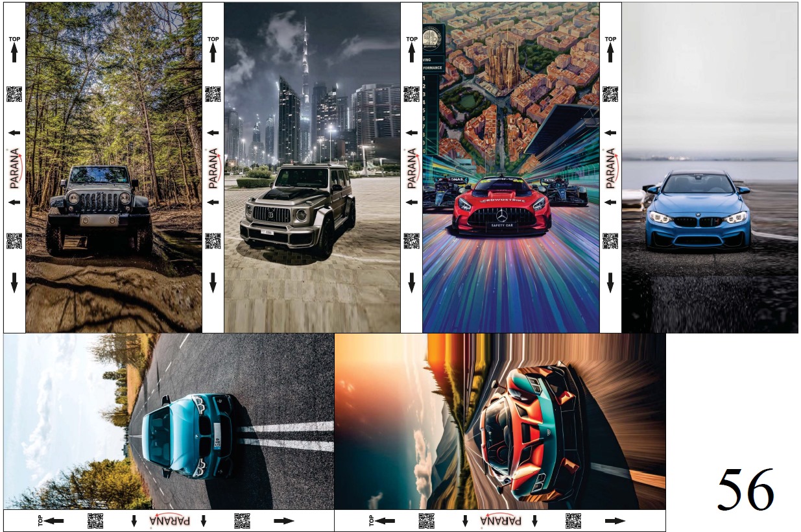Click the inverted PARANA logo under the Lamborghini image
The width and height of the screenshot is (801, 532).
pyautogui.click(x=500, y=520)
